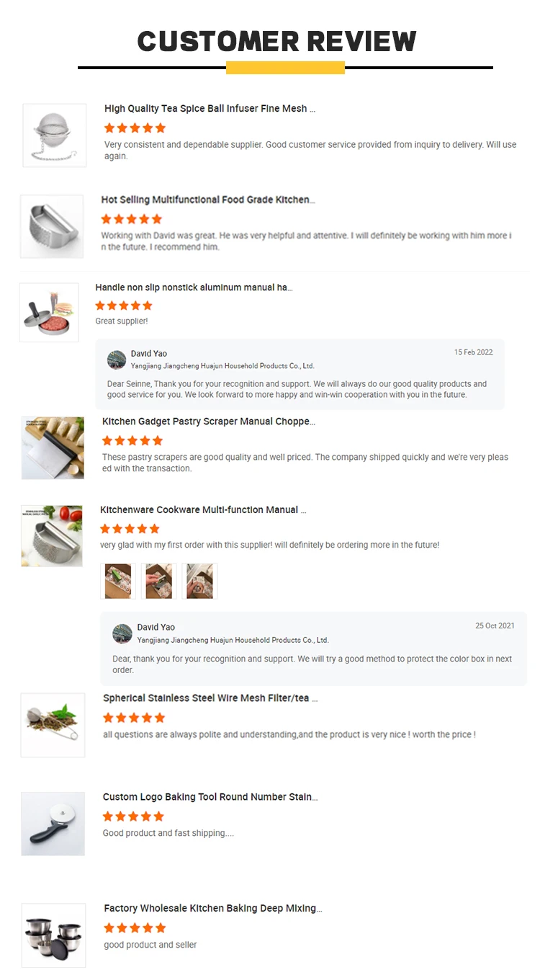540x980 pixels.
Task: Click David Yao's avatar in Feb 2022 reply
Action: coord(117,360)
